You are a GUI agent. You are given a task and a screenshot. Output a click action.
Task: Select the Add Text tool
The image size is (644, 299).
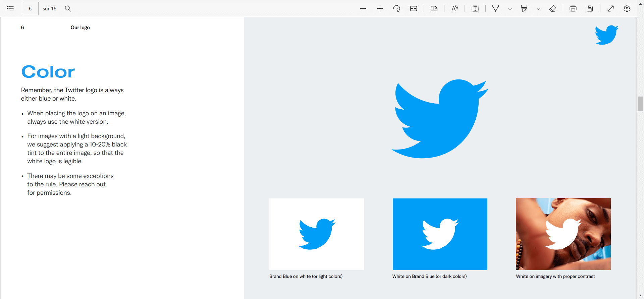tap(475, 8)
